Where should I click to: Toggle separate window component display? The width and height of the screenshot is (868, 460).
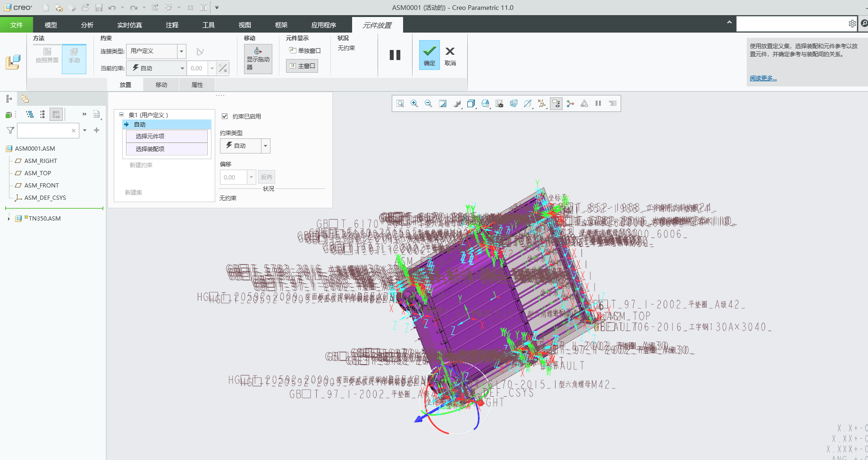pyautogui.click(x=304, y=51)
